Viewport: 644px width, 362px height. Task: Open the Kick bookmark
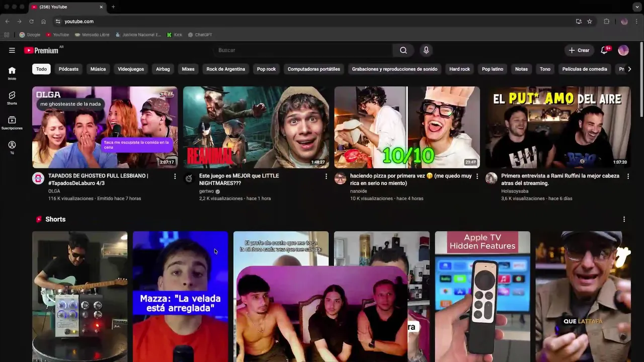[175, 35]
